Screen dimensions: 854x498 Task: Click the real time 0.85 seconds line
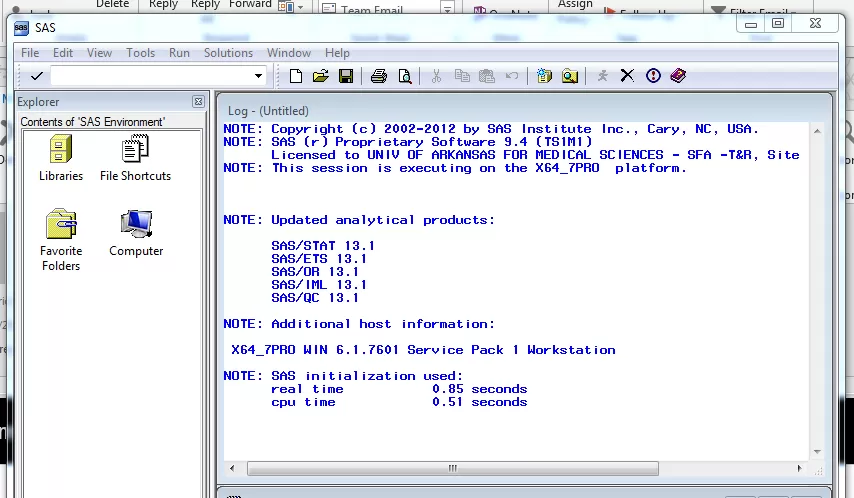[x=399, y=389]
